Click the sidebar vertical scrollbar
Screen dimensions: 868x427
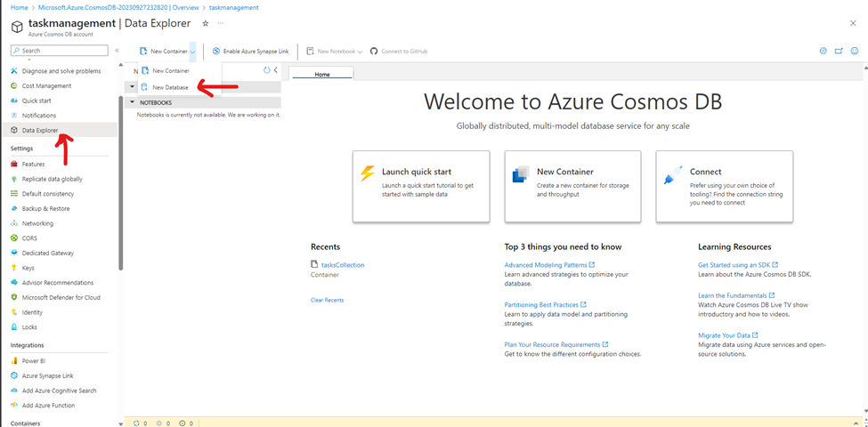pos(121,182)
